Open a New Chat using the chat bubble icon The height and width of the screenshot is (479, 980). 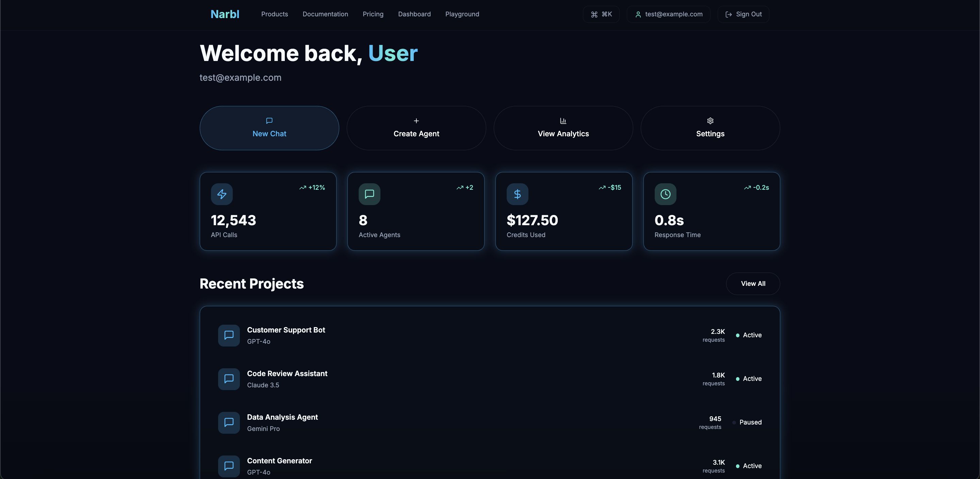click(269, 121)
